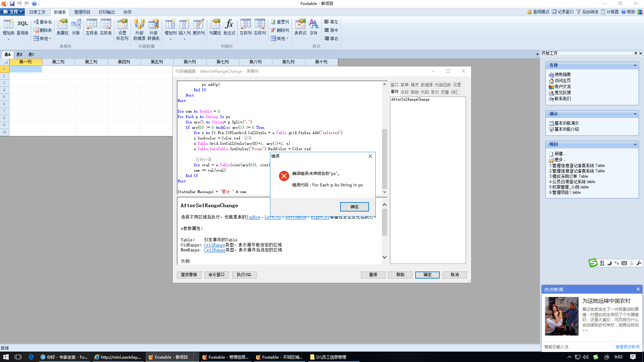Open the 使用指南 link
644x362 pixels.
[x=562, y=75]
